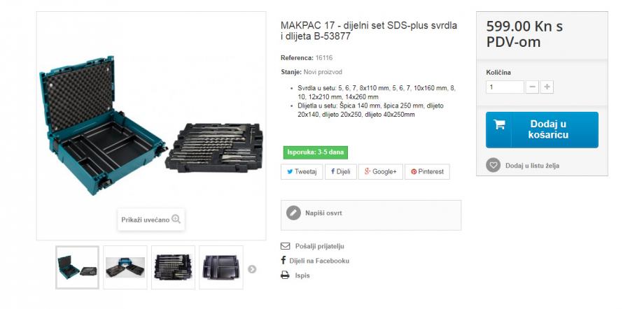Increase quantity with the plus button
This screenshot has height=309, width=644.
tap(547, 87)
